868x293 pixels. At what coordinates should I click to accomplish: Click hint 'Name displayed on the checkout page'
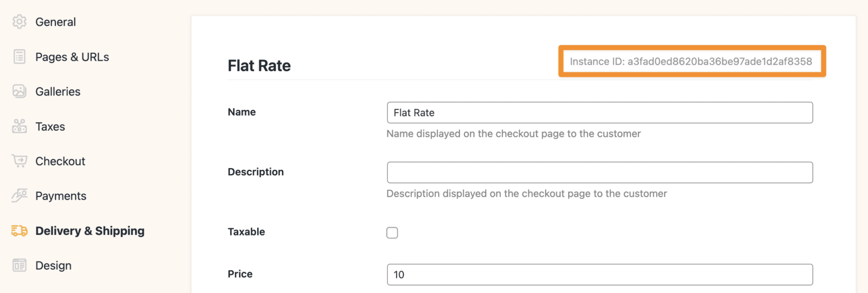click(x=514, y=133)
